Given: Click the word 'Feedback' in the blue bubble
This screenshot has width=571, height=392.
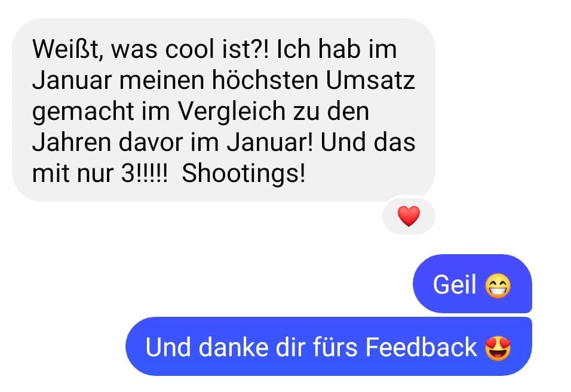Looking at the screenshot, I should coord(421,347).
